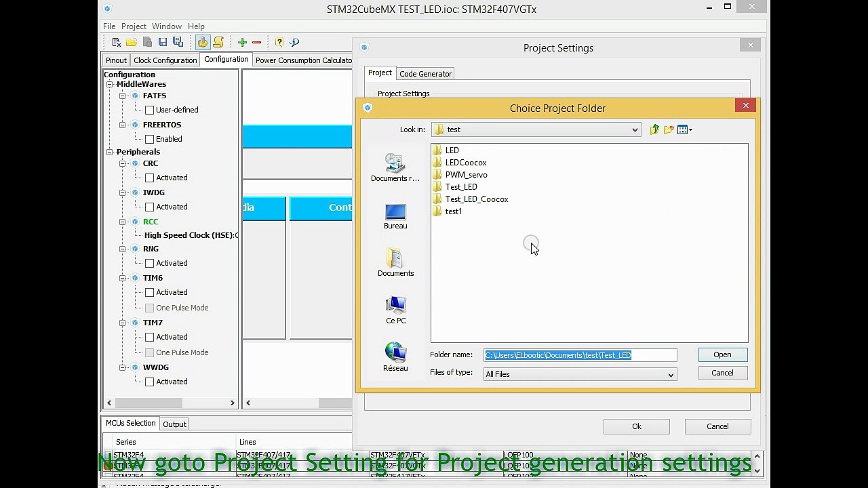Switch to the Clock Configuration tab
Viewport: 868px width, 488px height.
[165, 60]
